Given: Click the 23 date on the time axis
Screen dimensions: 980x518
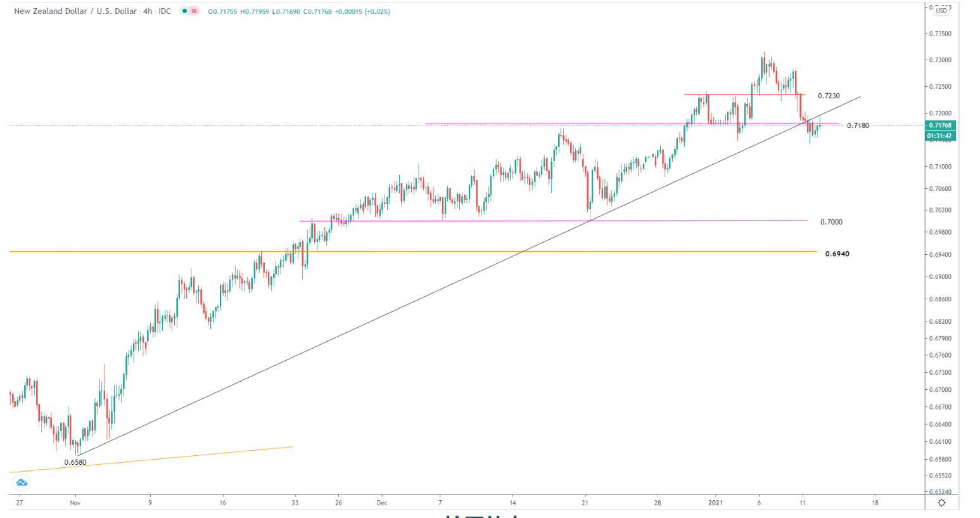Looking at the screenshot, I should (295, 503).
